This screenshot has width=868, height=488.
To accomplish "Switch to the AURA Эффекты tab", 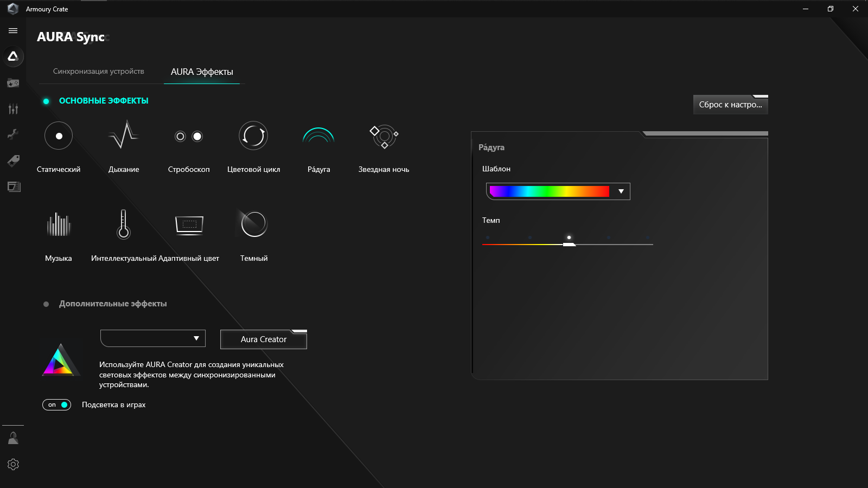I will tap(202, 72).
